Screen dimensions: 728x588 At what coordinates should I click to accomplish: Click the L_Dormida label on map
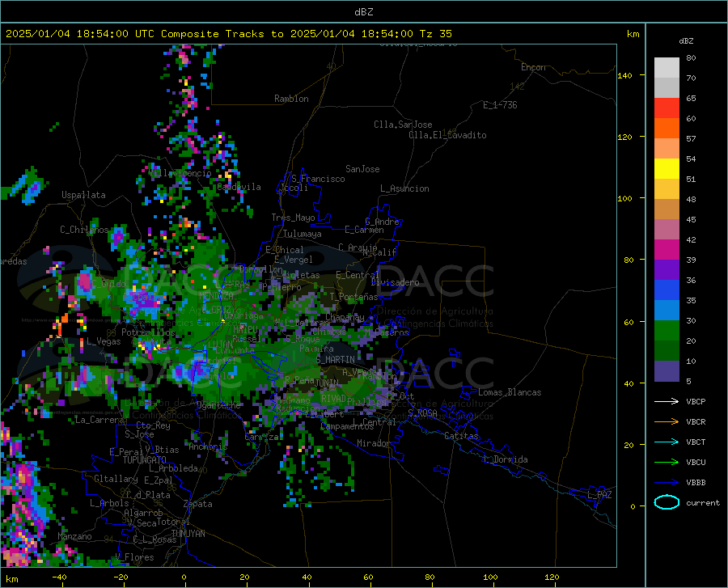pos(505,459)
